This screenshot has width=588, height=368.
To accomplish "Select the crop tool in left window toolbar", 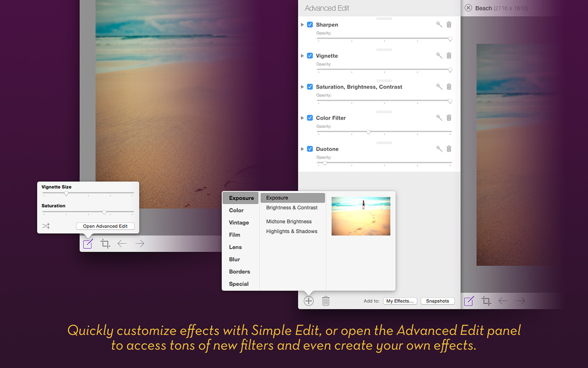I will coord(105,244).
